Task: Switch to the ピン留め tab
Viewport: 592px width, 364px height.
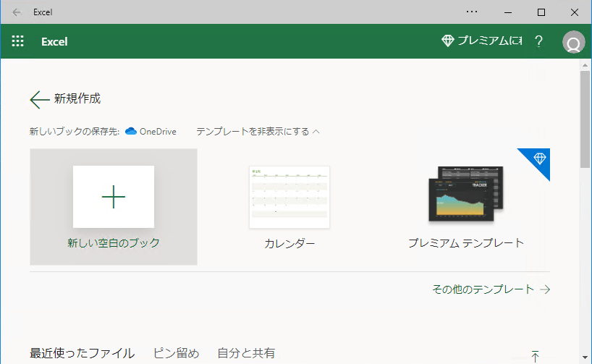Action: point(176,353)
